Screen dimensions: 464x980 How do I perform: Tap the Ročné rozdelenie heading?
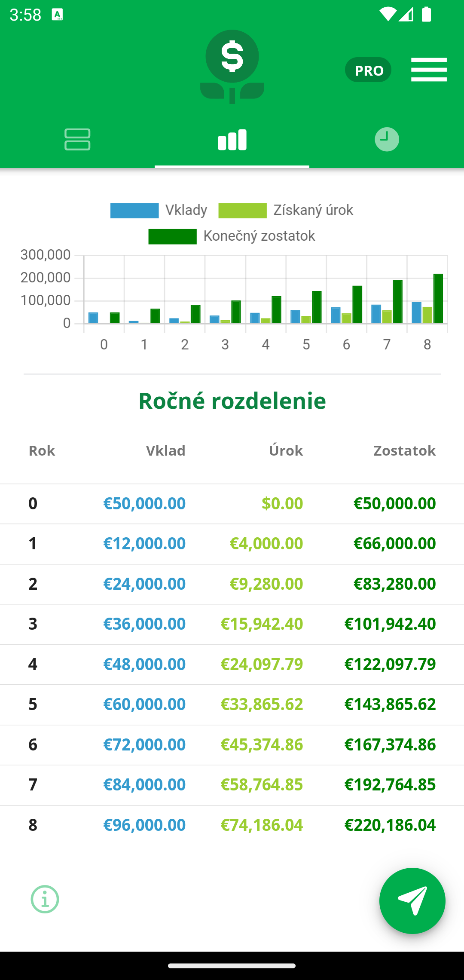pyautogui.click(x=232, y=401)
